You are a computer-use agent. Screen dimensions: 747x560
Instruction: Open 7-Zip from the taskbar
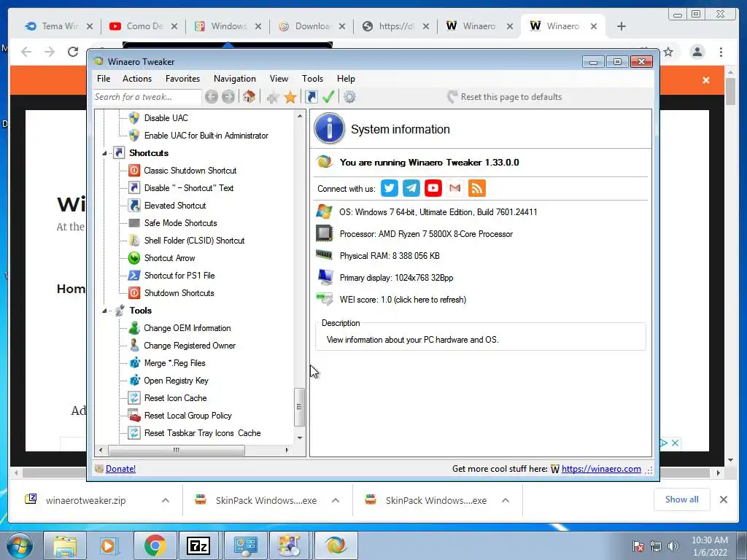tap(198, 545)
